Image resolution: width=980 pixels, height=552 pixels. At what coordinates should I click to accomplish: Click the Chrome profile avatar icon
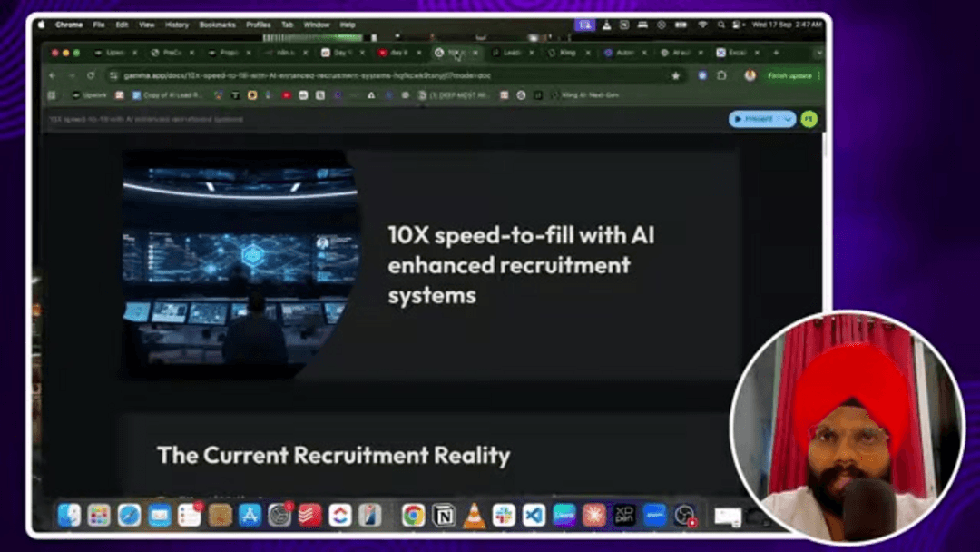(x=750, y=76)
